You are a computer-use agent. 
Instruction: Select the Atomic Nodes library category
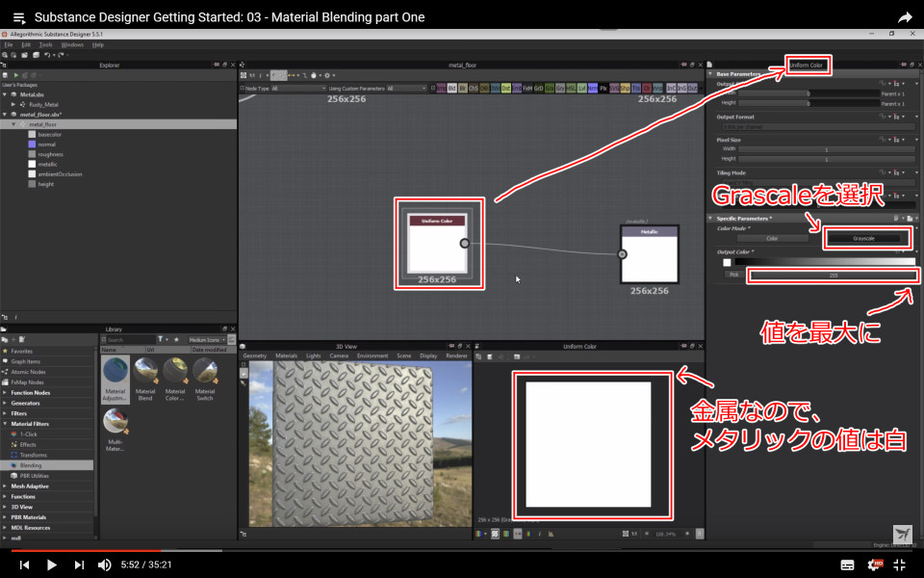28,372
